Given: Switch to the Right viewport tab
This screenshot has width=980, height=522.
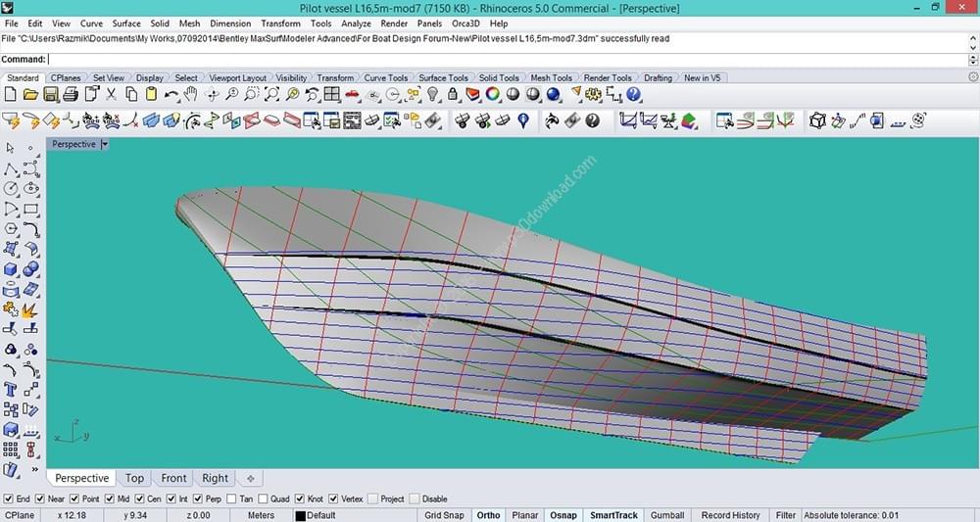Looking at the screenshot, I should (215, 478).
